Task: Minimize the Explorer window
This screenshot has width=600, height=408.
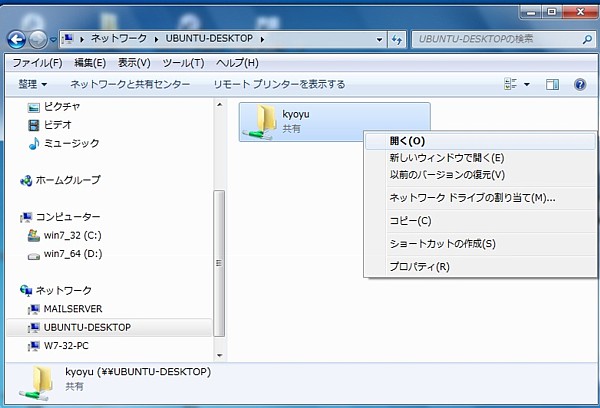Action: [x=531, y=12]
